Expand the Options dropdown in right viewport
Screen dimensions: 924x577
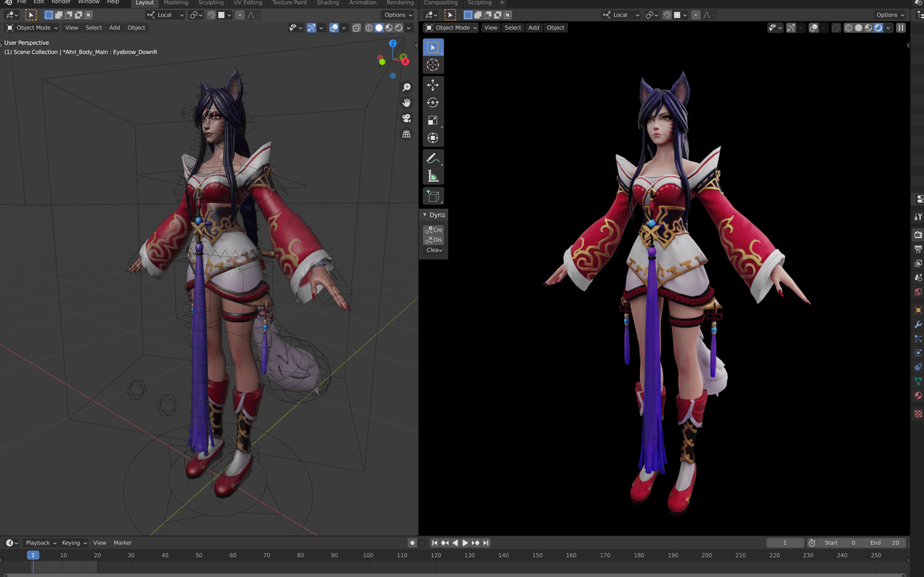890,14
